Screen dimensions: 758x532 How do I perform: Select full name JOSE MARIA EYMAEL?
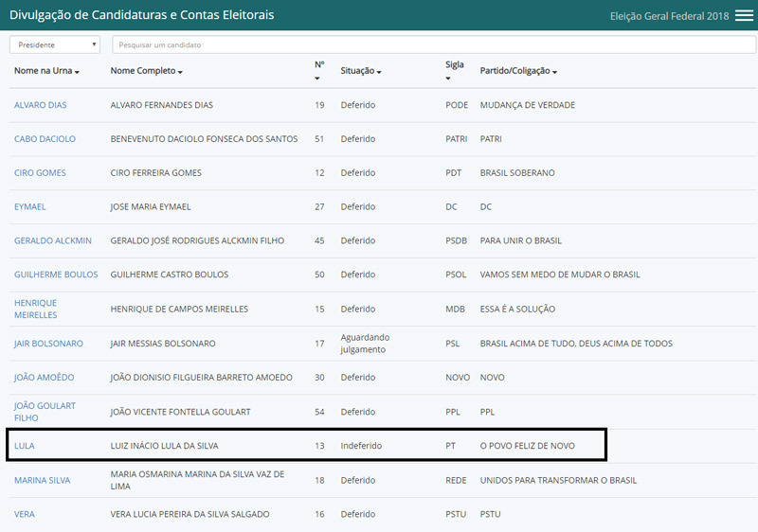(151, 206)
